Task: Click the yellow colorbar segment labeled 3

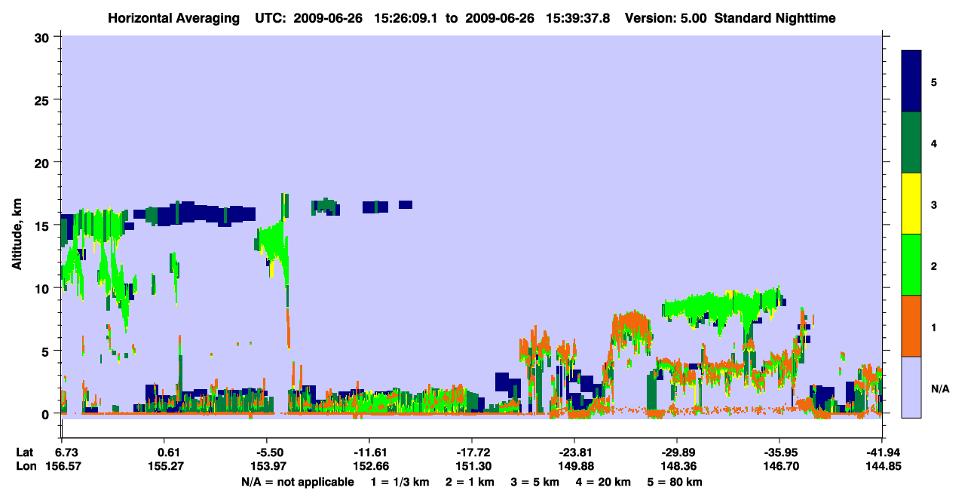Action: 911,204
